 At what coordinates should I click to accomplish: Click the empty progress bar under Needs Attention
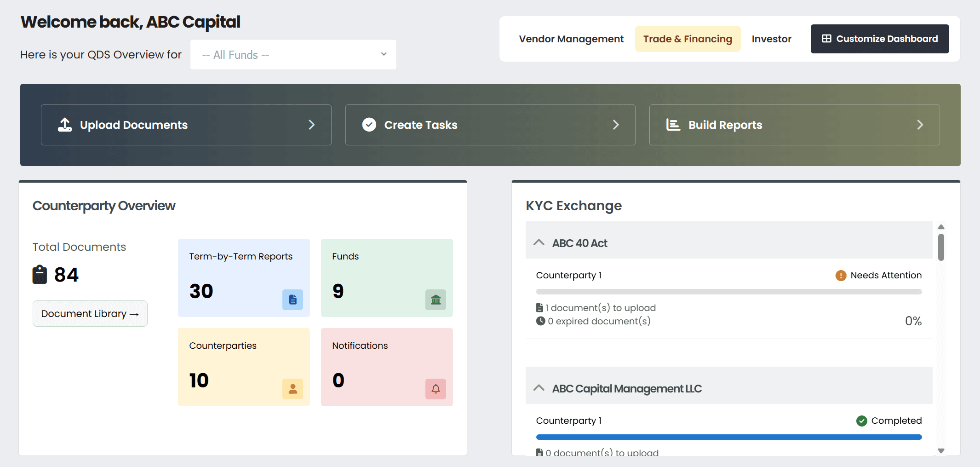[729, 292]
